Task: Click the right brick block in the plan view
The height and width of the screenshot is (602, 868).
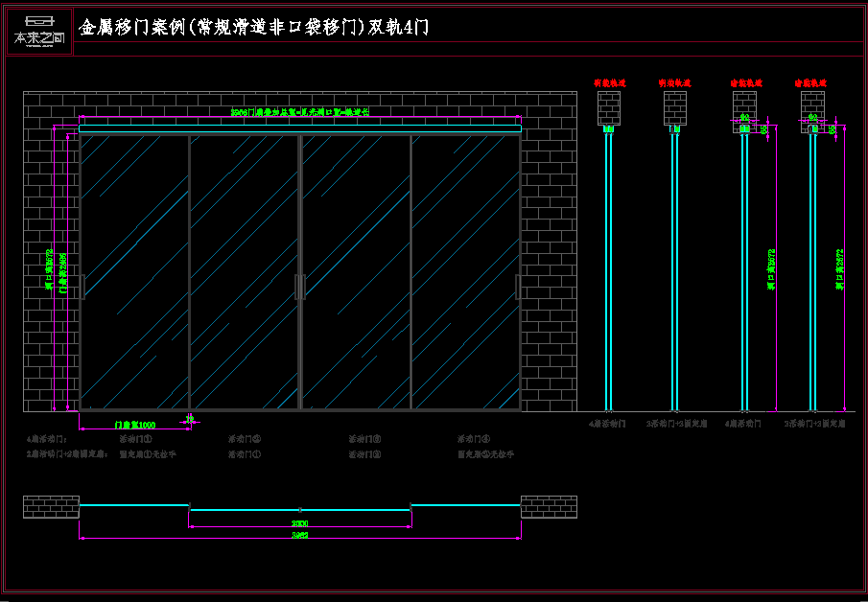Action: 549,506
